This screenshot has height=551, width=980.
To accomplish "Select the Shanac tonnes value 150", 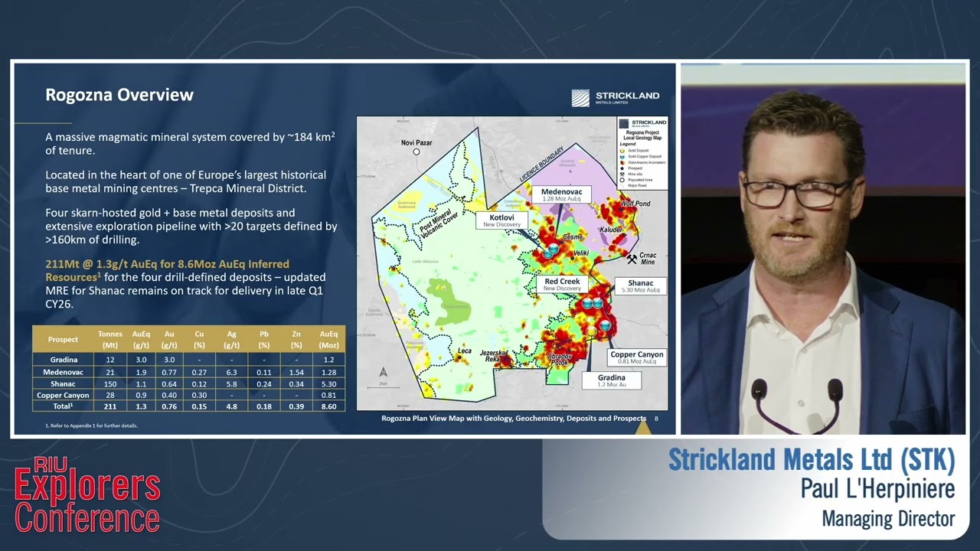I will [x=110, y=383].
